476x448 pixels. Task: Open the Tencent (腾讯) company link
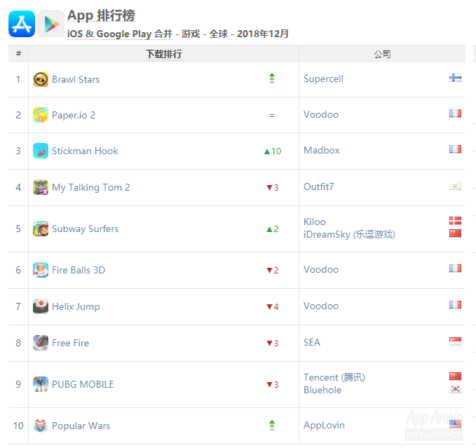click(334, 377)
